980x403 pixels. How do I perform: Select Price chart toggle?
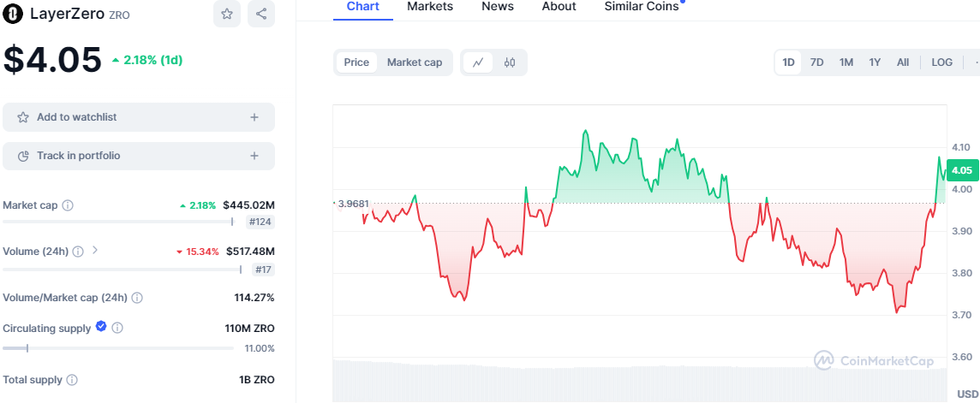tap(356, 62)
